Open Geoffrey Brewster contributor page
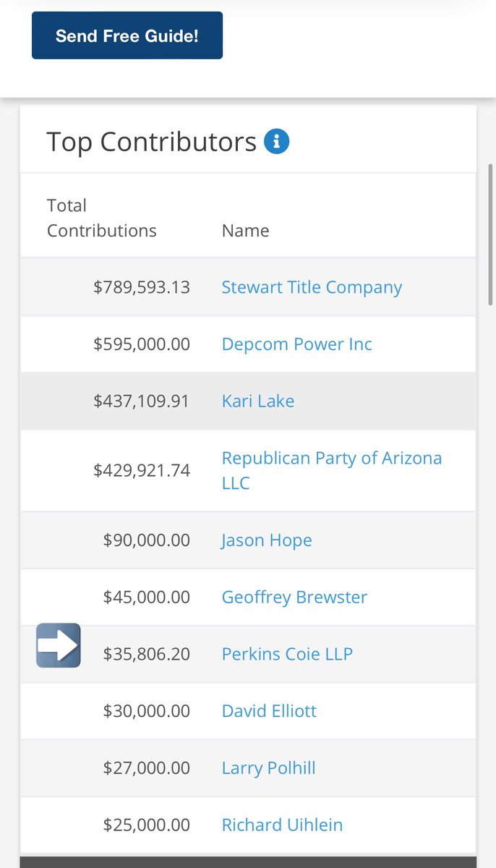This screenshot has width=496, height=868. (294, 597)
